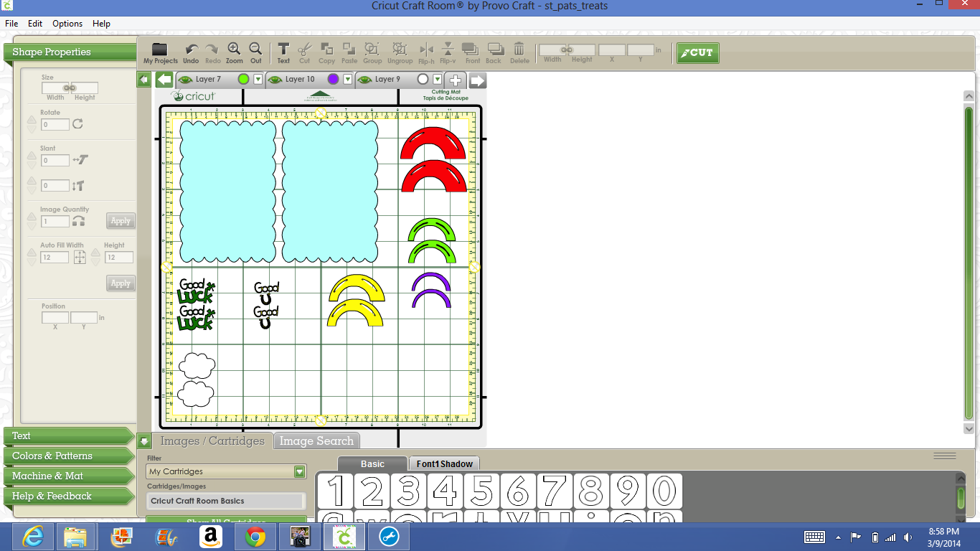Bring selection to Front
This screenshot has height=551, width=980.
coord(471,49)
